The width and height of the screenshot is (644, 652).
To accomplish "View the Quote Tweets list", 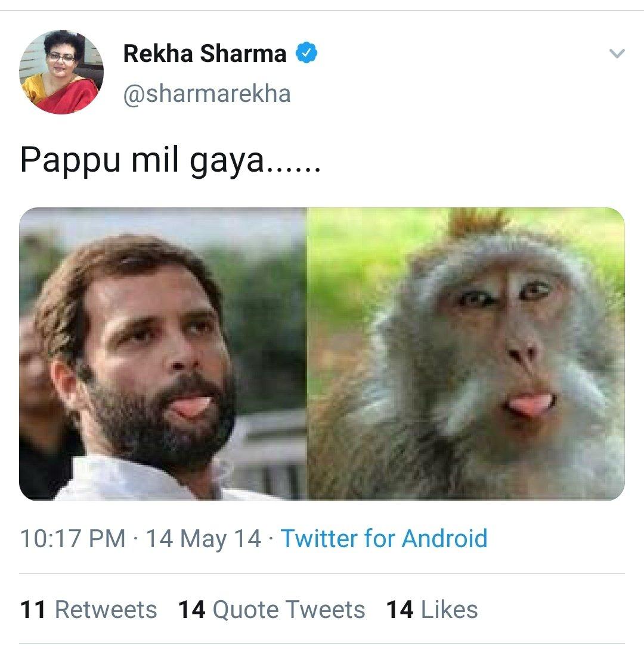I will 289,610.
